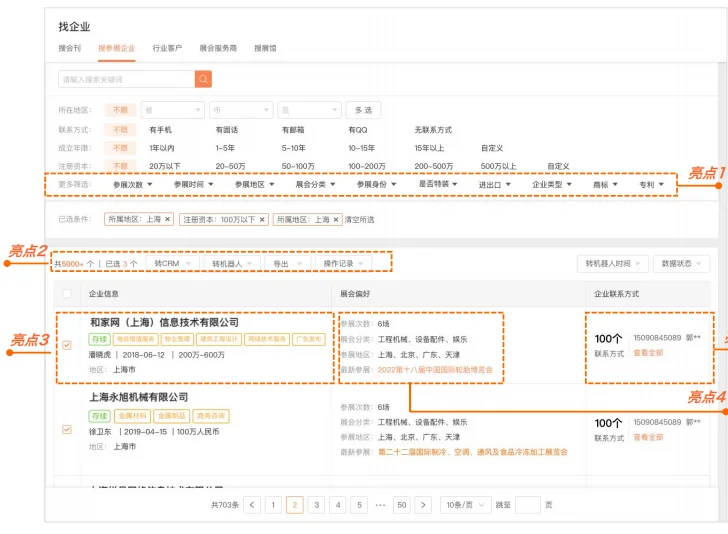Click the 多选 multi-select button

click(x=364, y=110)
